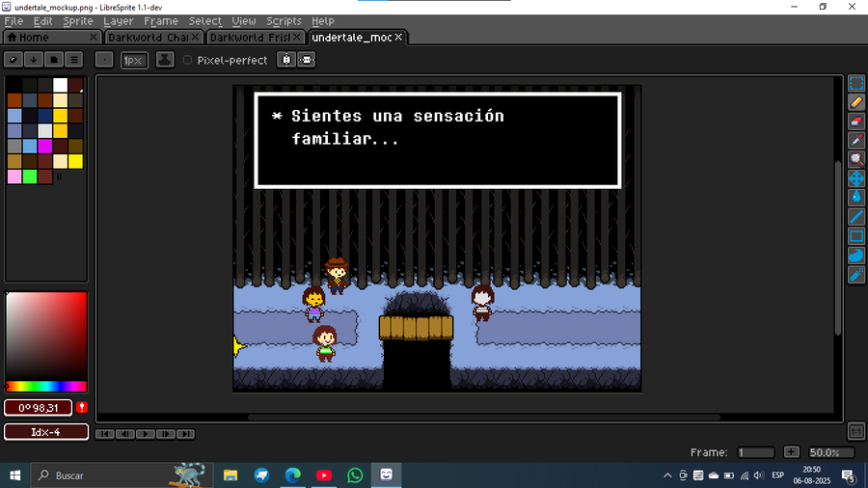Click the plus button beside Frame
The height and width of the screenshot is (488, 868).
pyautogui.click(x=791, y=452)
